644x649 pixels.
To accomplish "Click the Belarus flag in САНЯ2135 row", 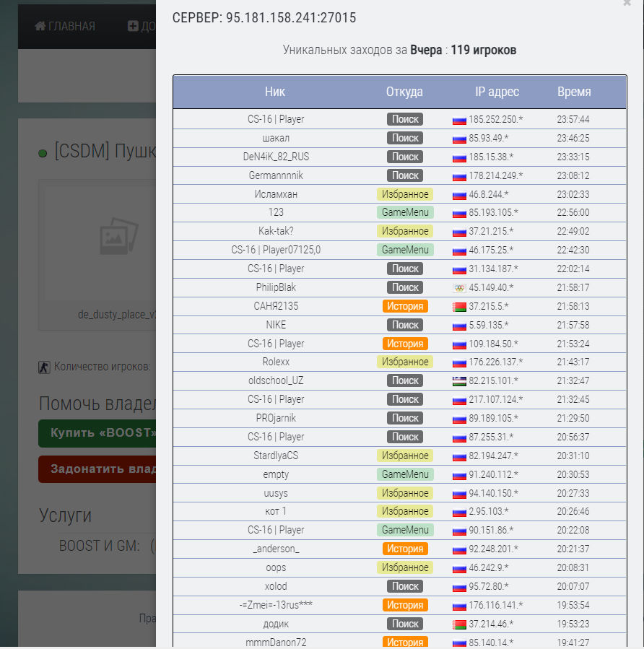I will point(459,307).
